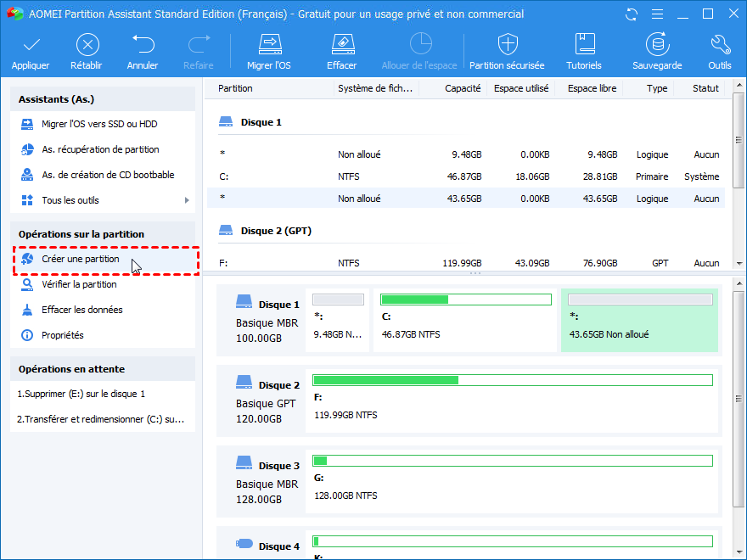Screen dimensions: 747x560
Task: Select the C: partition bar on Disque 1
Action: tap(464, 320)
